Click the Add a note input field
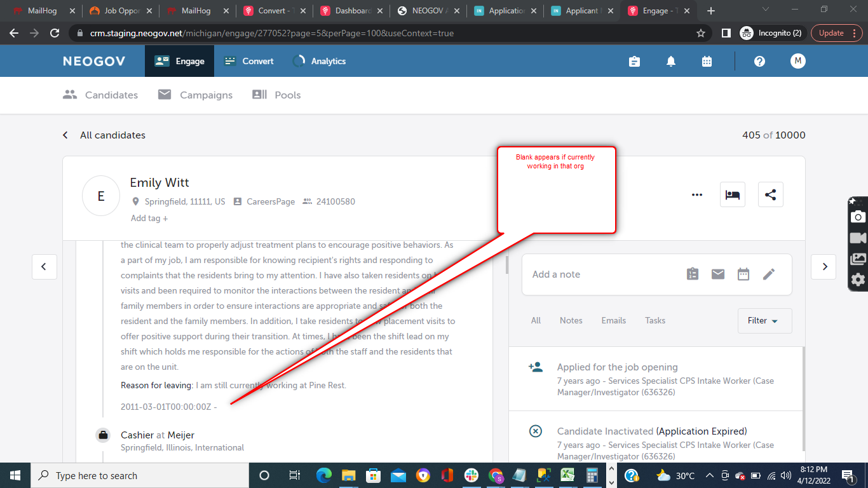868x488 pixels. (600, 274)
